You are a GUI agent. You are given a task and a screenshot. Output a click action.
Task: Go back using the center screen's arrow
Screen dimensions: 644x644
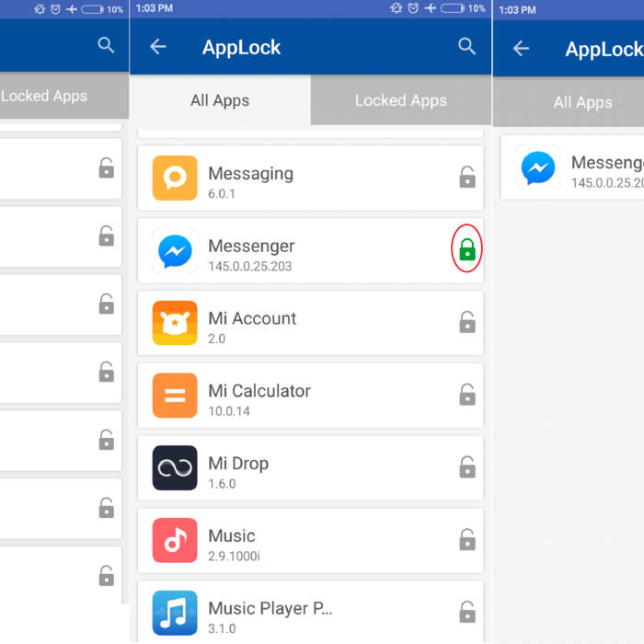[x=158, y=47]
